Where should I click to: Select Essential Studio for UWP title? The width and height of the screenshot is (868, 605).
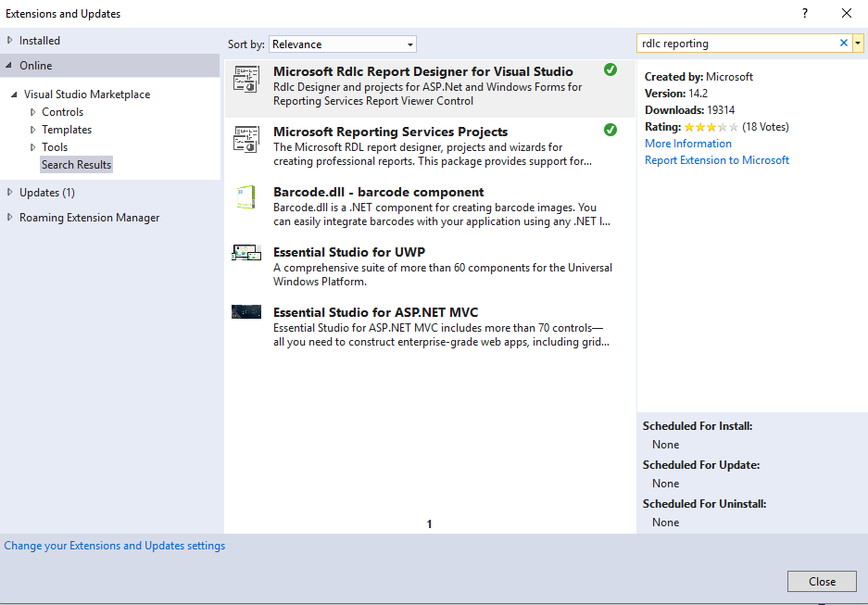[x=349, y=252]
